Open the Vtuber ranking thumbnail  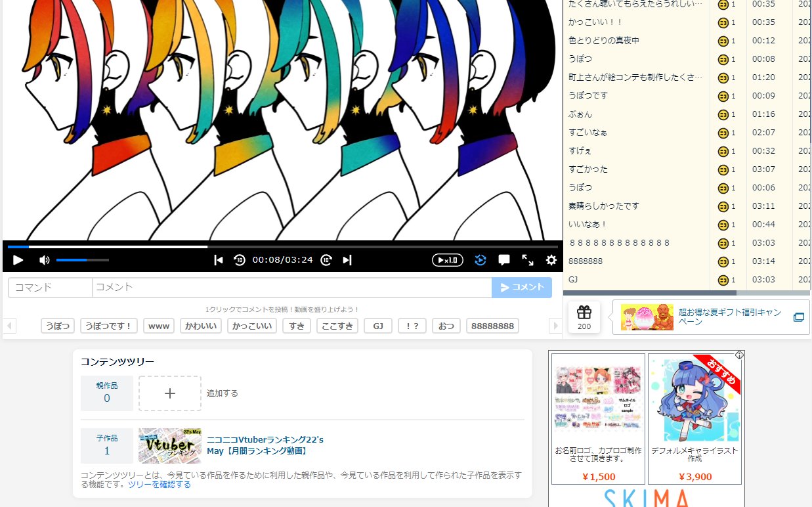pos(169,446)
